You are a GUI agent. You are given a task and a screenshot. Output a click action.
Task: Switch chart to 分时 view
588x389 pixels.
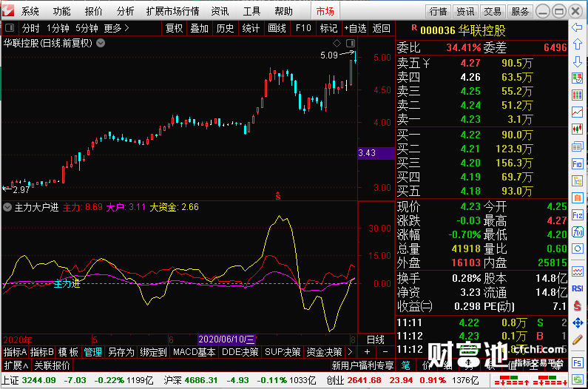tap(30, 28)
